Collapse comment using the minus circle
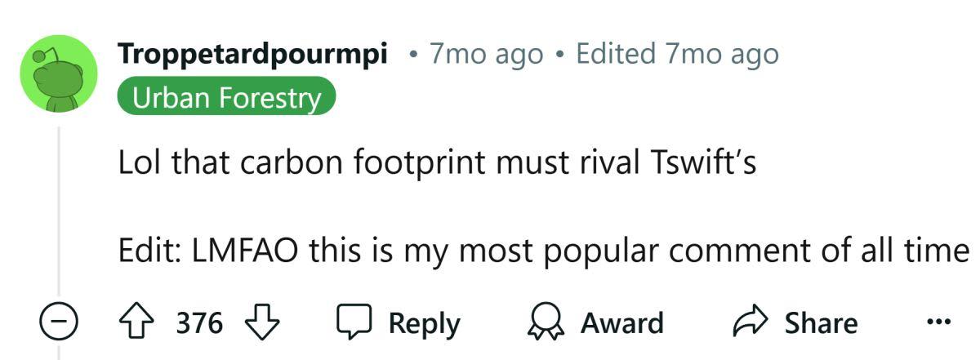This screenshot has height=360, width=980. coord(59,323)
